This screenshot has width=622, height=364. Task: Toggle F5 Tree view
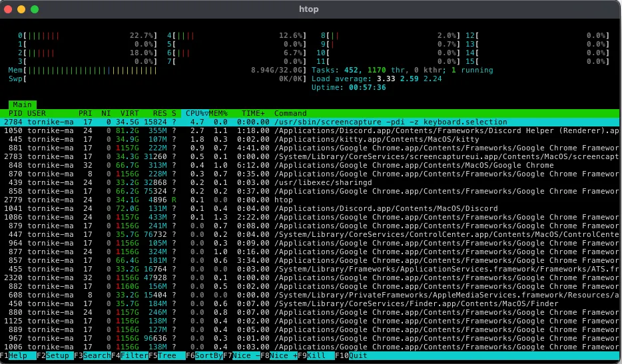tap(166, 355)
